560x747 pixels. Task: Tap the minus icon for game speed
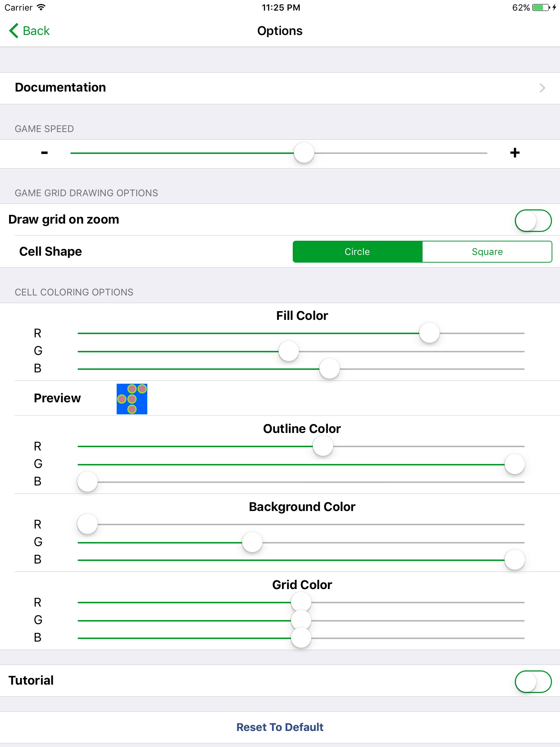point(44,153)
